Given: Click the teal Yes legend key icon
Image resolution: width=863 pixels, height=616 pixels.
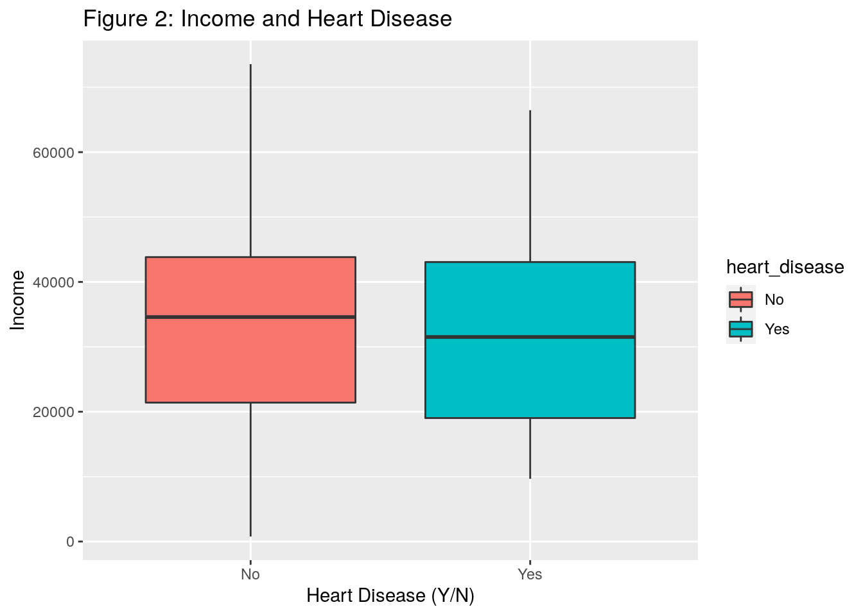Looking at the screenshot, I should coord(740,329).
